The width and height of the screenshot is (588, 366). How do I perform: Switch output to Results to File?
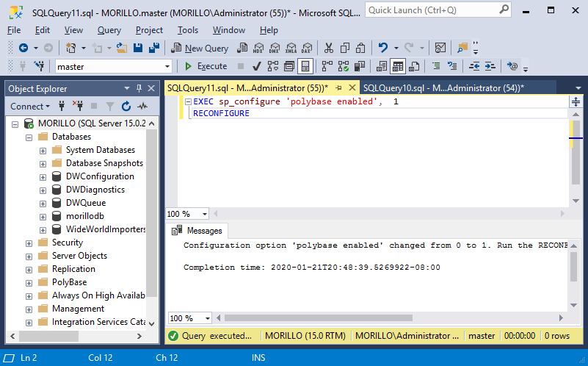point(414,66)
